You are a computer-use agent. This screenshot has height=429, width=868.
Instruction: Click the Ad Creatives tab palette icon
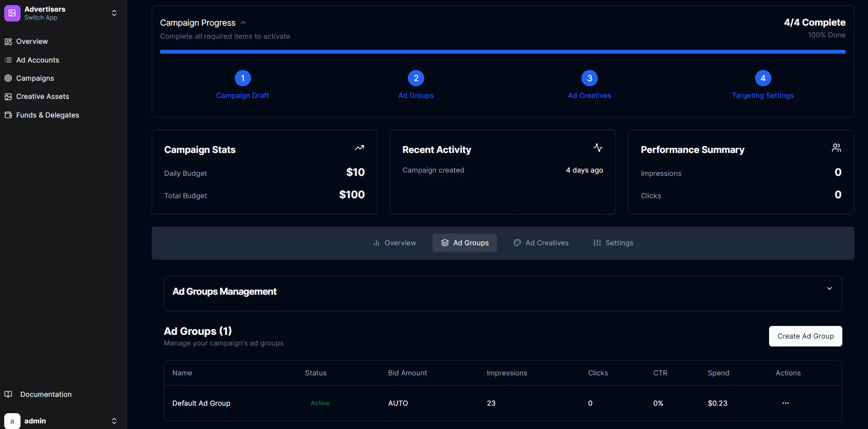pyautogui.click(x=517, y=243)
